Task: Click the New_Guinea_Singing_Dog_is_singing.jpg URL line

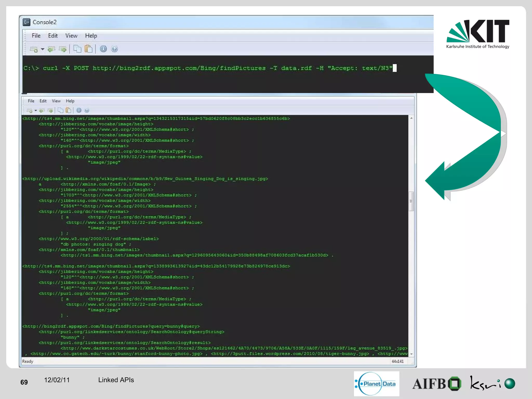Action: (x=145, y=179)
